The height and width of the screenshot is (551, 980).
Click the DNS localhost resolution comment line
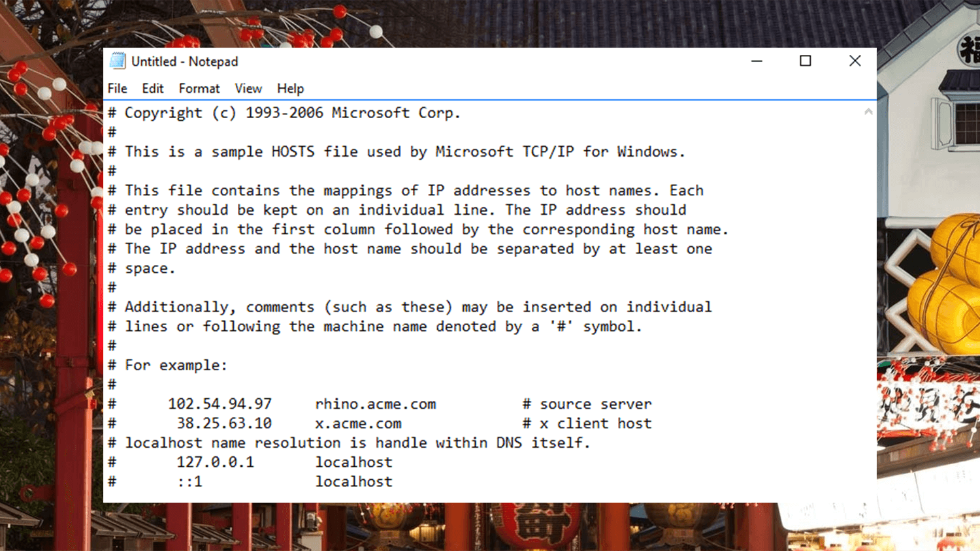coord(348,443)
